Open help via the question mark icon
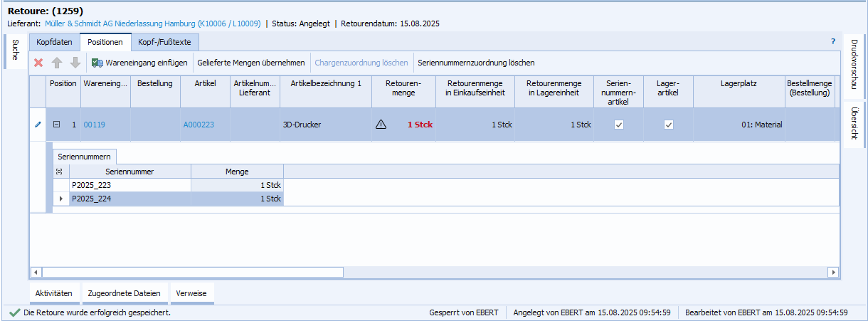Screen dimensions: 868x321 [x=833, y=41]
